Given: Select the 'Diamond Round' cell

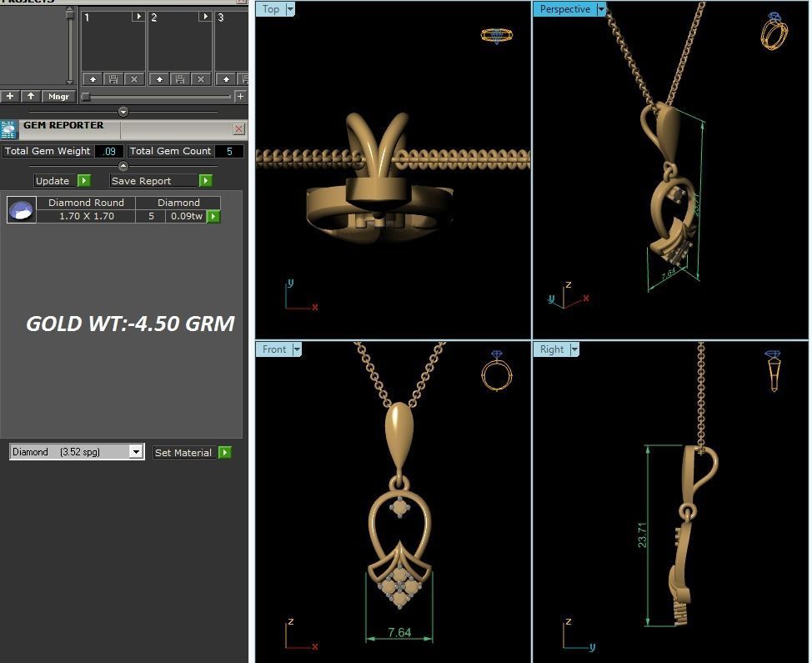Looking at the screenshot, I should [x=86, y=203].
